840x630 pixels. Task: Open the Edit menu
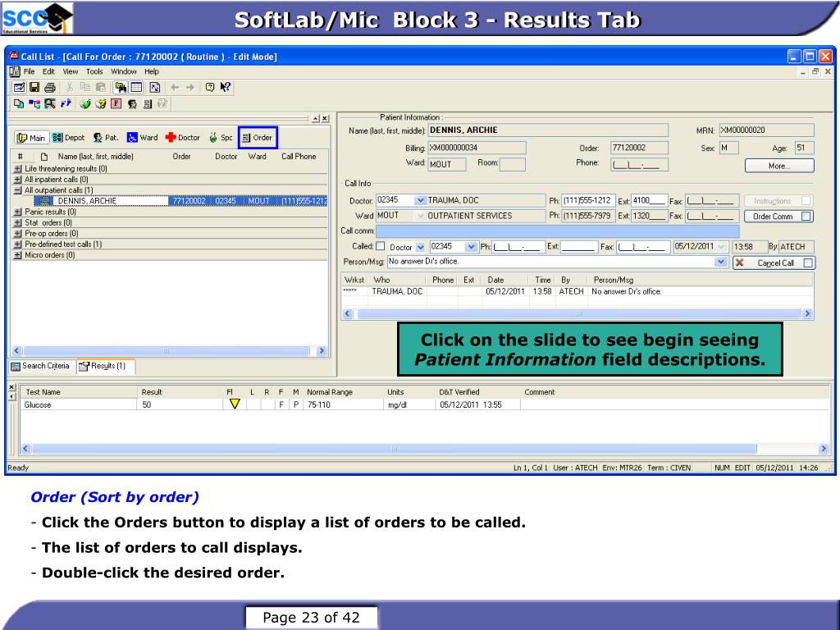(x=48, y=71)
